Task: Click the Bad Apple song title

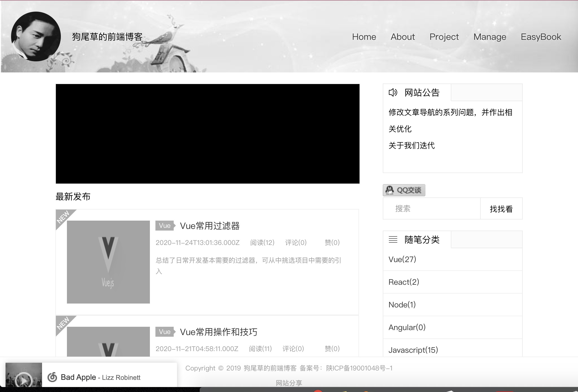Action: [78, 377]
